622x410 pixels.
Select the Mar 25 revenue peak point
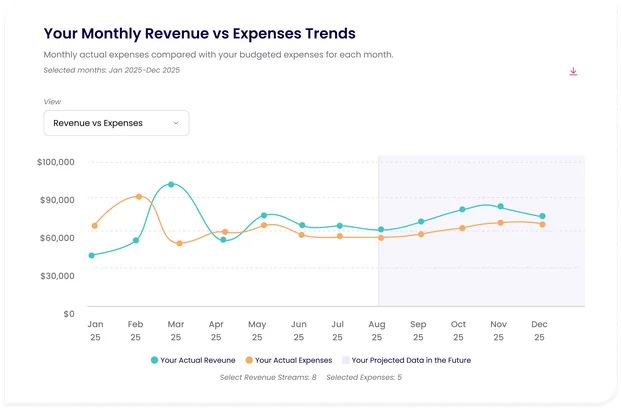point(171,184)
